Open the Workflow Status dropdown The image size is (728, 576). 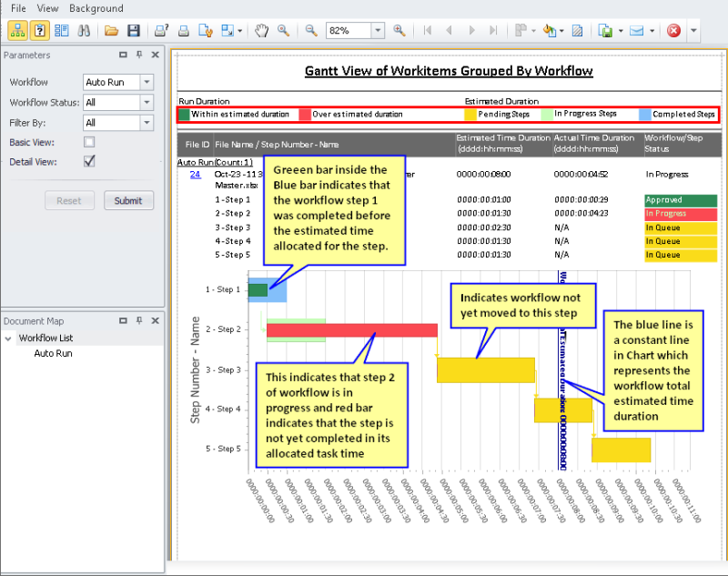(147, 102)
